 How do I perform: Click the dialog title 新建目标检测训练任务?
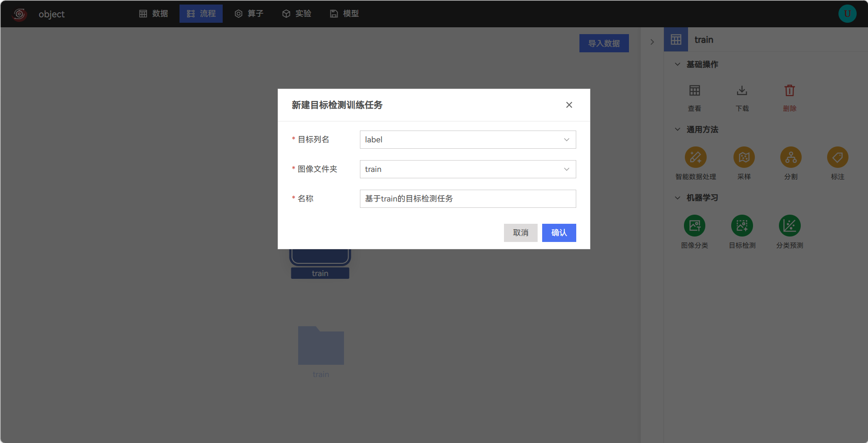tap(337, 105)
